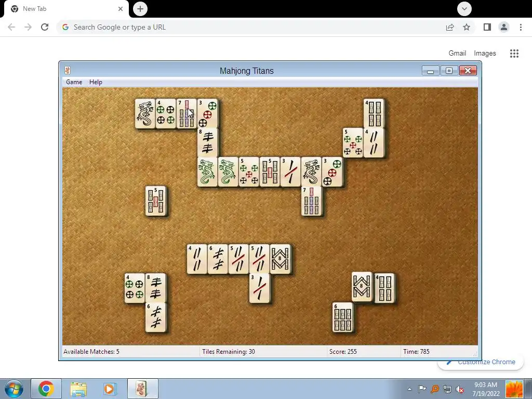Show the Chrome side panel
This screenshot has width=532, height=399.
click(487, 27)
